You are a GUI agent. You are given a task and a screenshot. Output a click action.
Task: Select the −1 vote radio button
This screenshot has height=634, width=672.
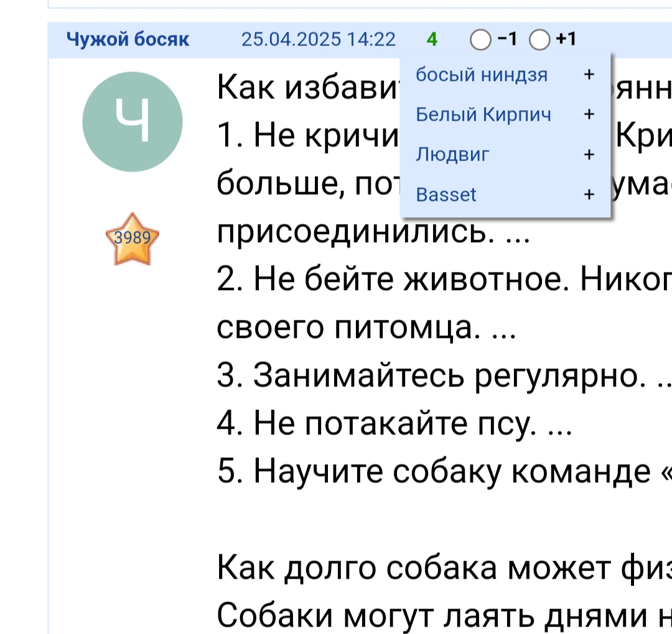(x=480, y=39)
